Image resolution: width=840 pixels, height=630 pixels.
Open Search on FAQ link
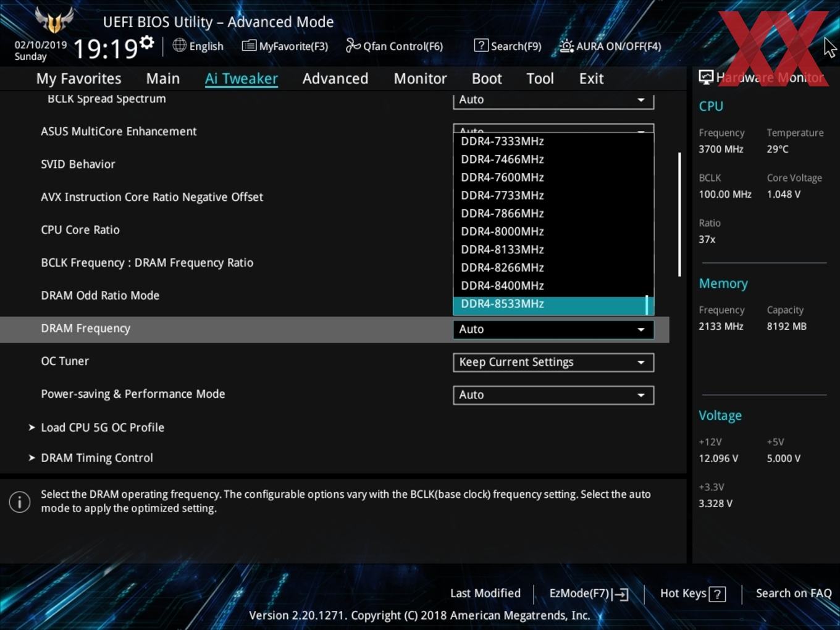pyautogui.click(x=794, y=594)
